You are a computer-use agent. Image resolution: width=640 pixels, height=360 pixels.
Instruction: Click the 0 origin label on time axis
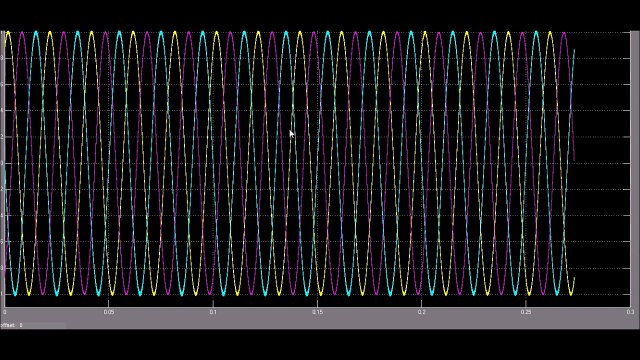point(4,312)
